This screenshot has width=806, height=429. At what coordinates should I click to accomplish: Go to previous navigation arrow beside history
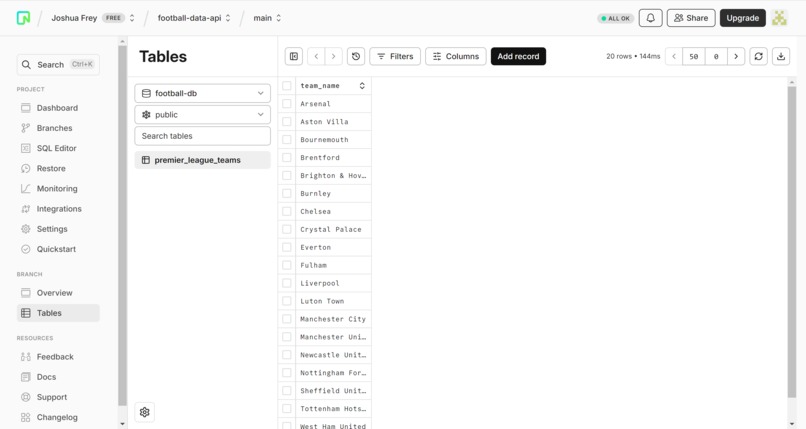click(x=316, y=57)
